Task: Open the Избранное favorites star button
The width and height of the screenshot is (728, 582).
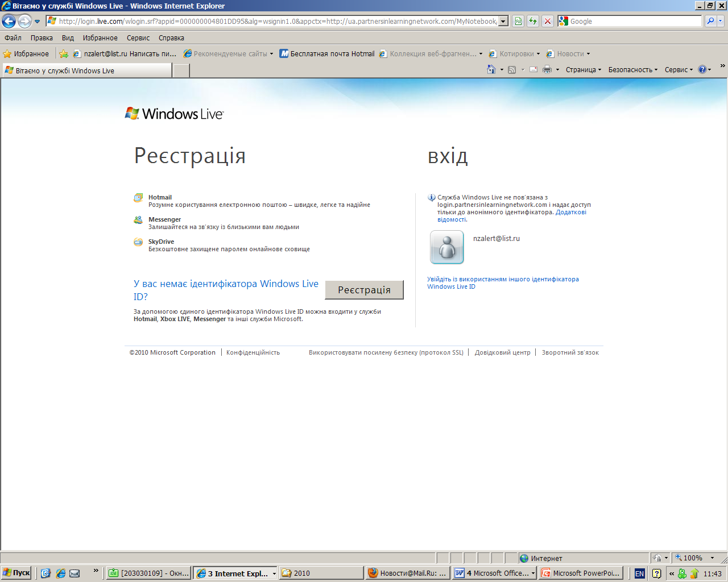Action: coord(26,54)
